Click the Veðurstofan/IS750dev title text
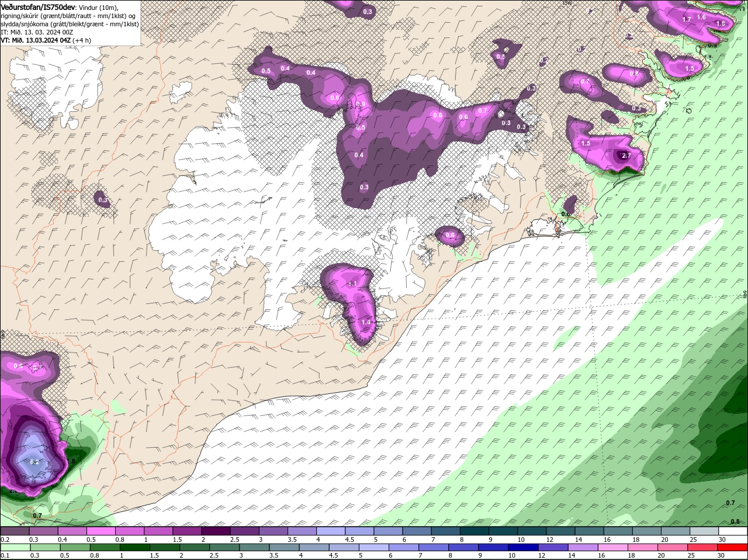Screen dimensions: 748x560 (x=38, y=6)
